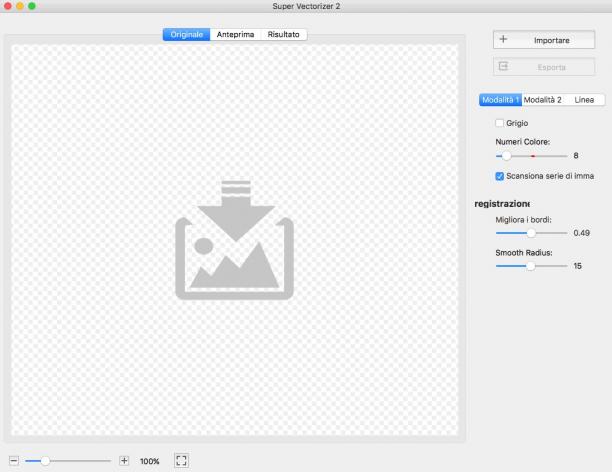Adjust the Numeri Colore slider

(531, 156)
